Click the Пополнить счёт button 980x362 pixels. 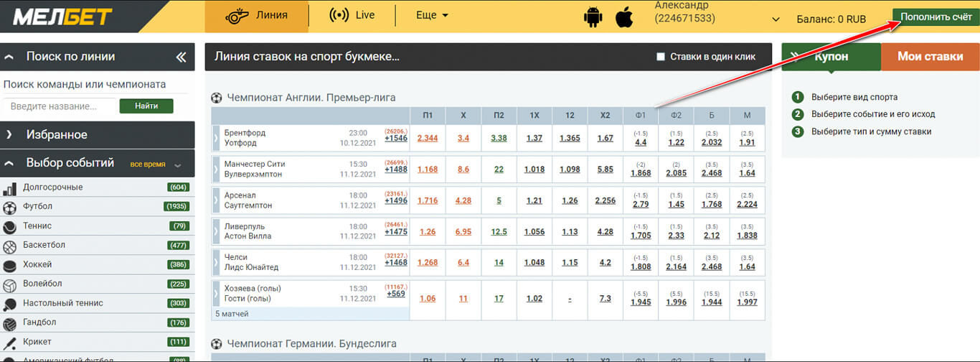(x=936, y=17)
